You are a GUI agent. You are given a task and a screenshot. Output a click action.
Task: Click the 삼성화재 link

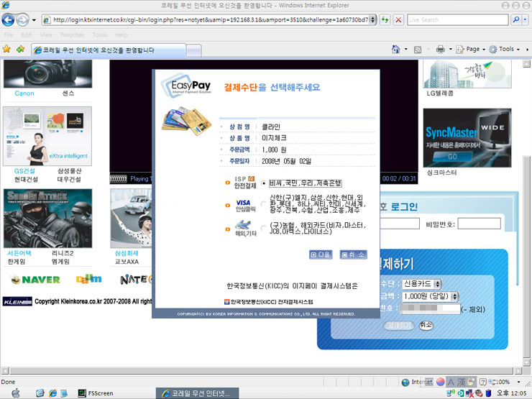127,253
